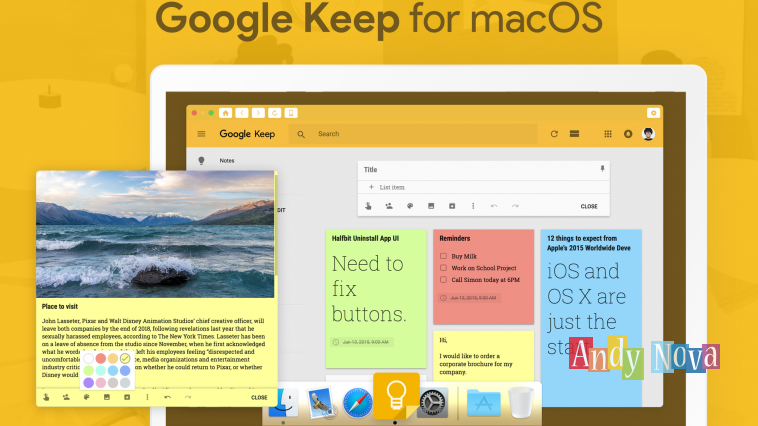Image resolution: width=758 pixels, height=426 pixels.
Task: Add an image to the new Title note
Action: (431, 206)
